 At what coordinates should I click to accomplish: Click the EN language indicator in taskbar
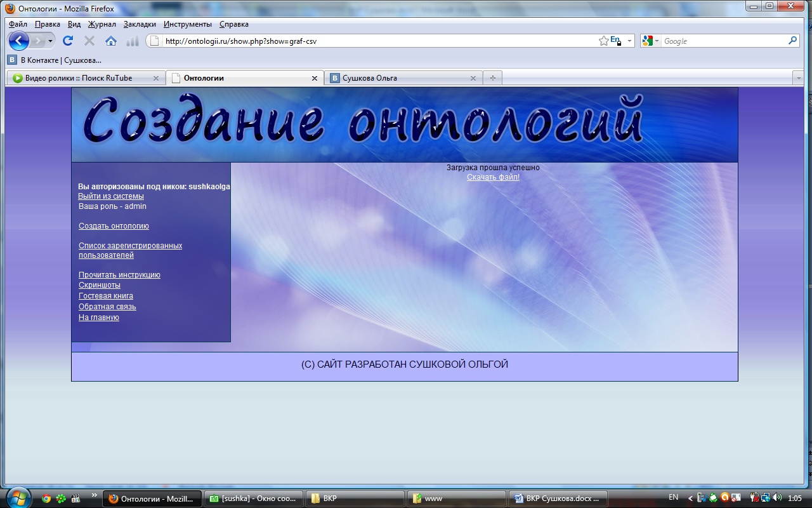674,497
